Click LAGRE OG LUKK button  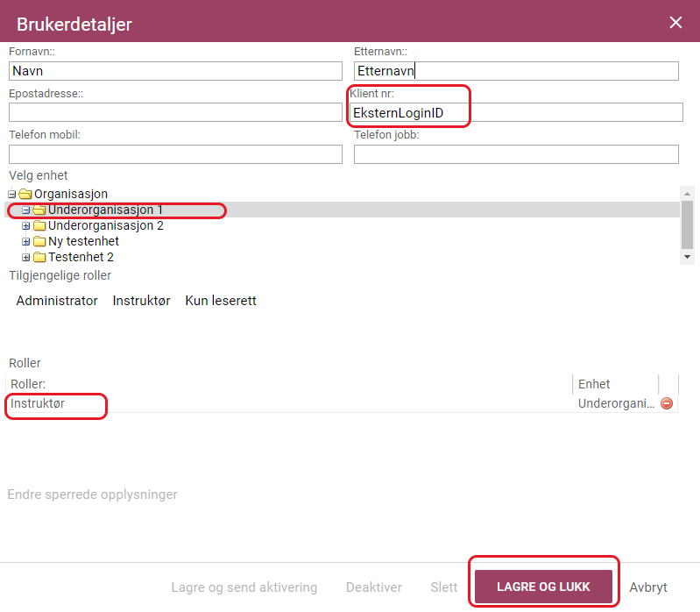[543, 587]
